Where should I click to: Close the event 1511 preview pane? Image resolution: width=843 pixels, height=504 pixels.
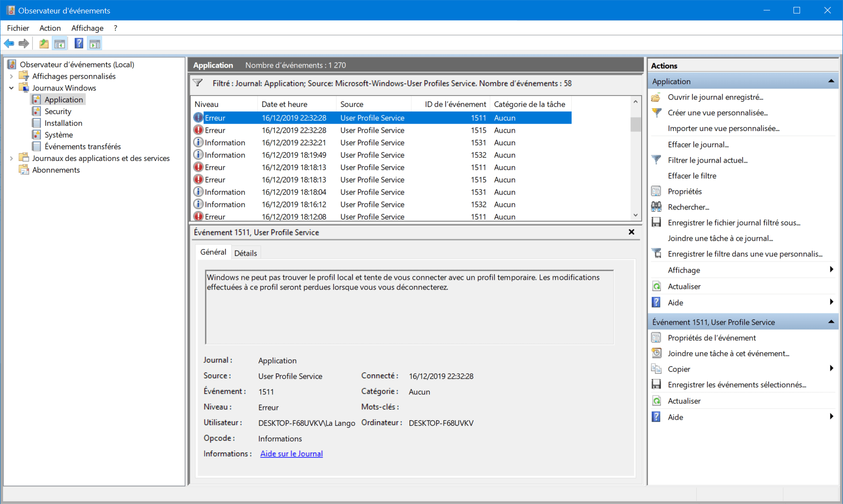[632, 232]
